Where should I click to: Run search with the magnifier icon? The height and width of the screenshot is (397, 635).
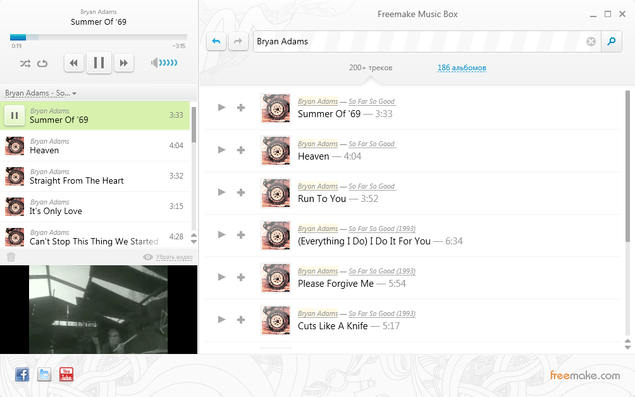pyautogui.click(x=612, y=41)
